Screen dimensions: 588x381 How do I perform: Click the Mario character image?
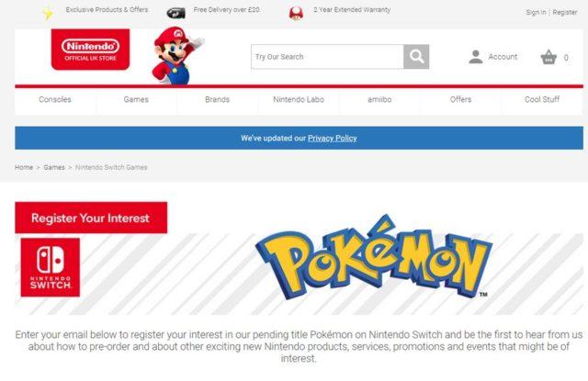tap(175, 56)
